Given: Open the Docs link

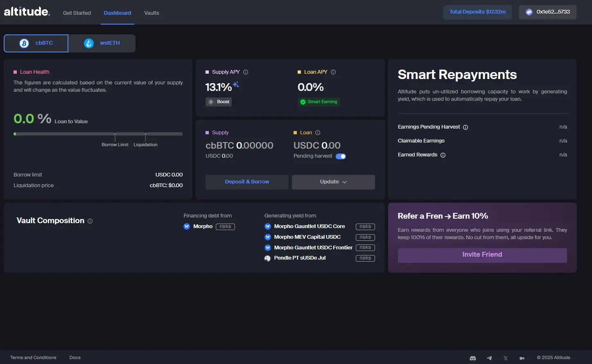Looking at the screenshot, I should pyautogui.click(x=75, y=358).
